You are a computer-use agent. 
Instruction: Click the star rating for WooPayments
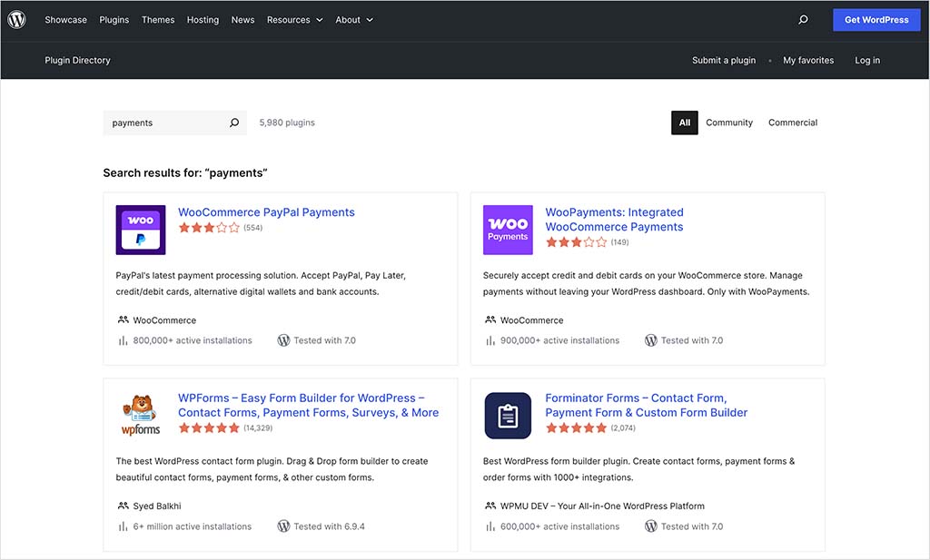coord(576,241)
